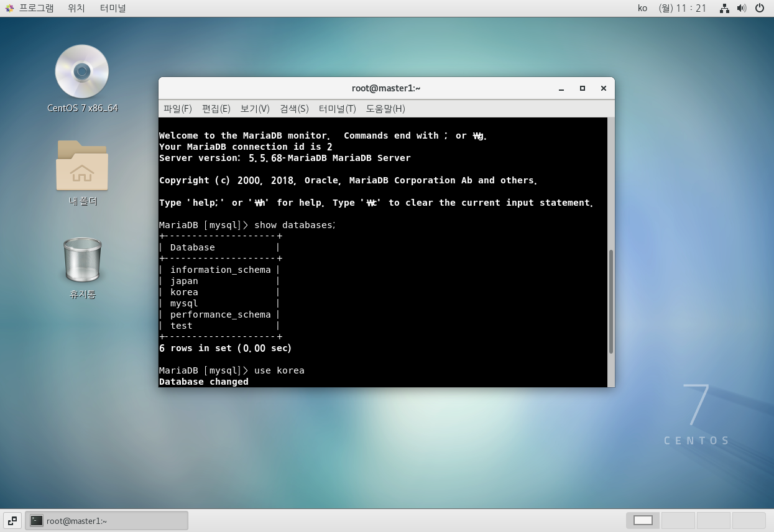Maximize the terminal window
Image resolution: width=774 pixels, height=532 pixels.
coord(583,88)
